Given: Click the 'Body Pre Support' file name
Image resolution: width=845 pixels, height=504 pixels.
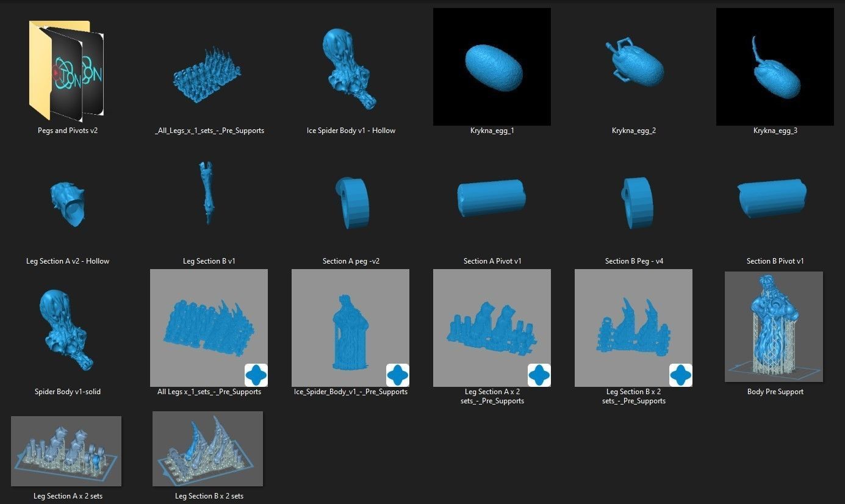Looking at the screenshot, I should point(775,392).
